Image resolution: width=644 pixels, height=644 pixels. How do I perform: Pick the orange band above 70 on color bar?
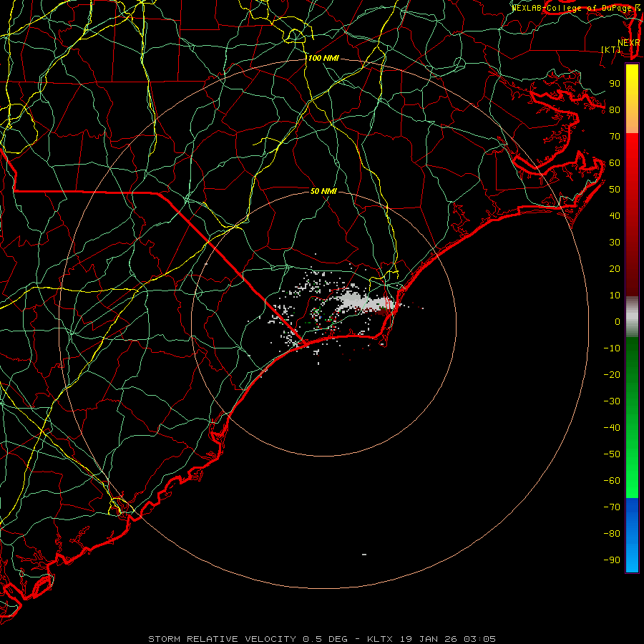pos(632,122)
